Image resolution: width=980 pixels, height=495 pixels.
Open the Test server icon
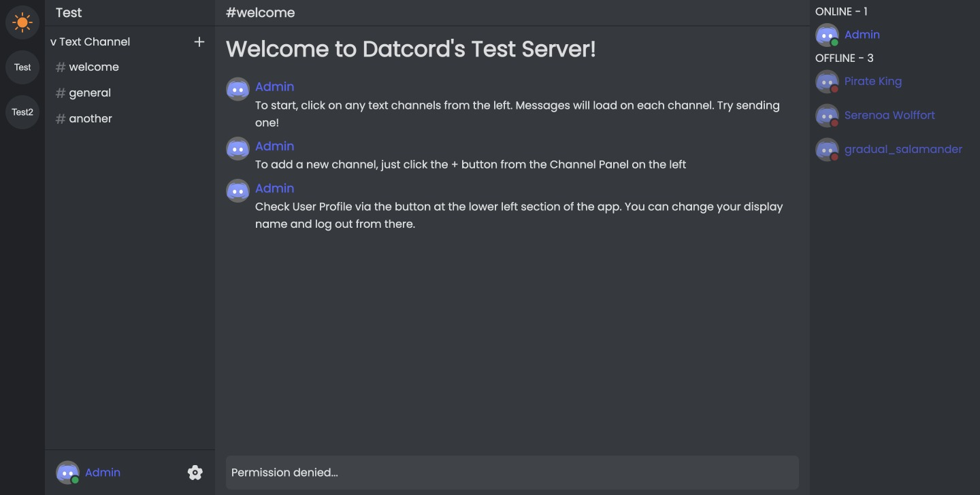tap(22, 67)
